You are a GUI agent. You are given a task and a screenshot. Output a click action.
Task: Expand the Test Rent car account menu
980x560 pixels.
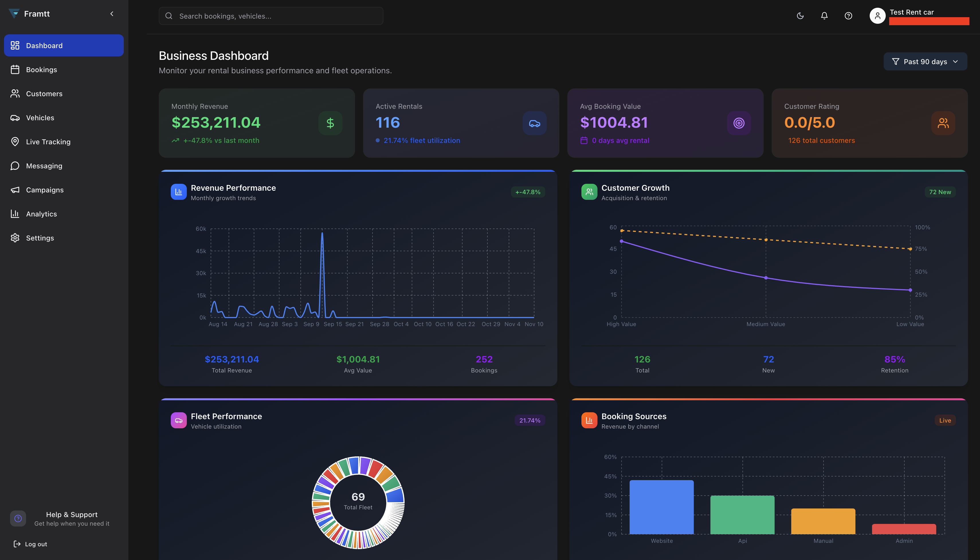click(x=905, y=16)
